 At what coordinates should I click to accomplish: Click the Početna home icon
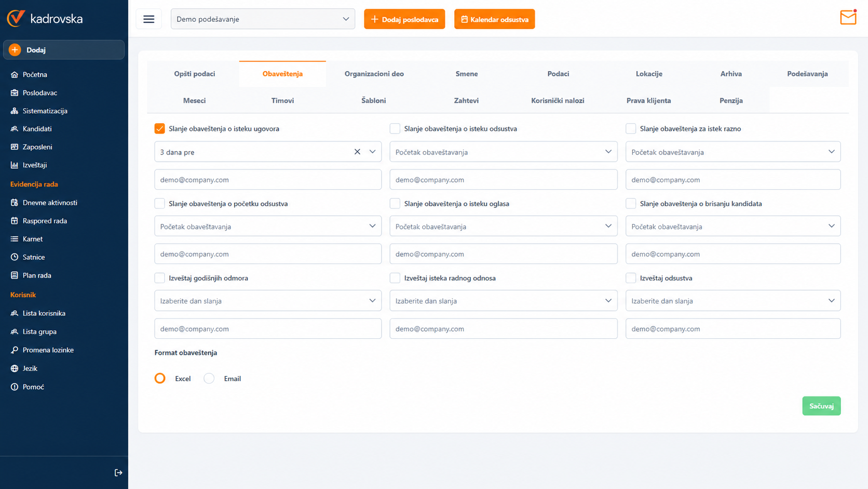(x=15, y=74)
